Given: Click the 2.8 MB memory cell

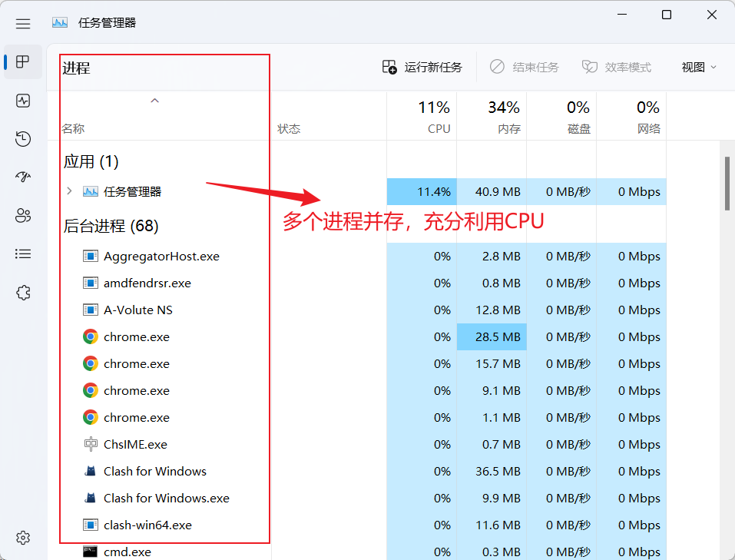Looking at the screenshot, I should click(492, 256).
